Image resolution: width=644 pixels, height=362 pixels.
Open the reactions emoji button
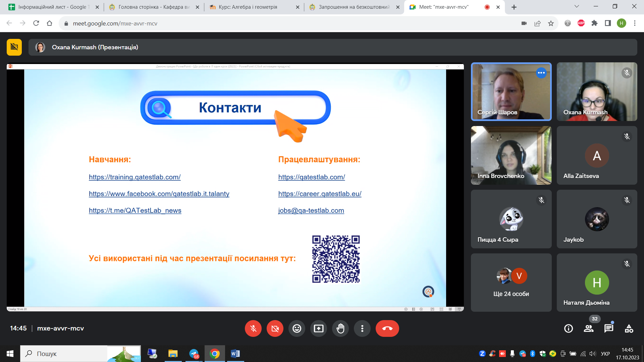pyautogui.click(x=297, y=328)
